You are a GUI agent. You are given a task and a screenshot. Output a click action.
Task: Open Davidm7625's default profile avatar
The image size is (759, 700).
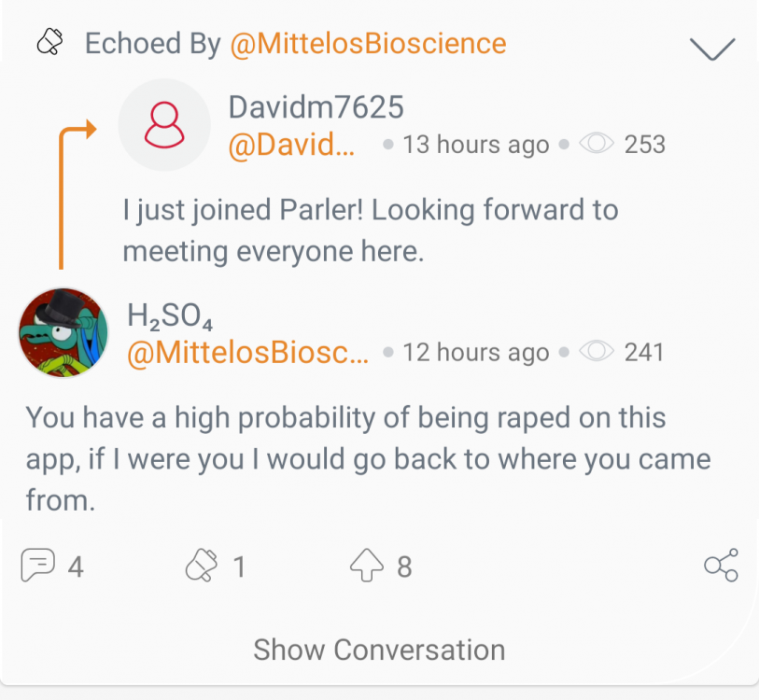click(x=165, y=125)
